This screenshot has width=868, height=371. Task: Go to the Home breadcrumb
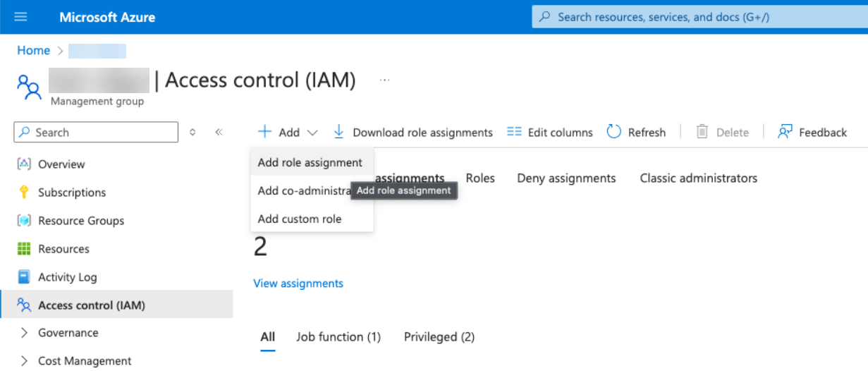[34, 51]
